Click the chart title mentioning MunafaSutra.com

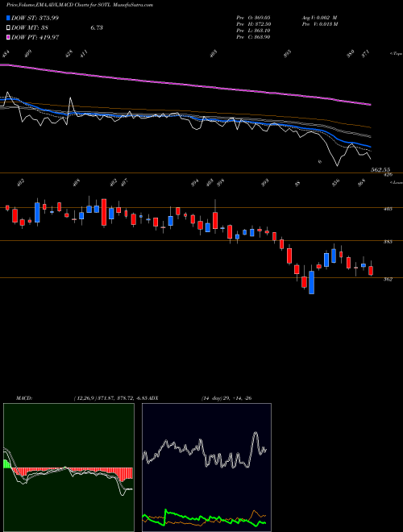point(80,5)
